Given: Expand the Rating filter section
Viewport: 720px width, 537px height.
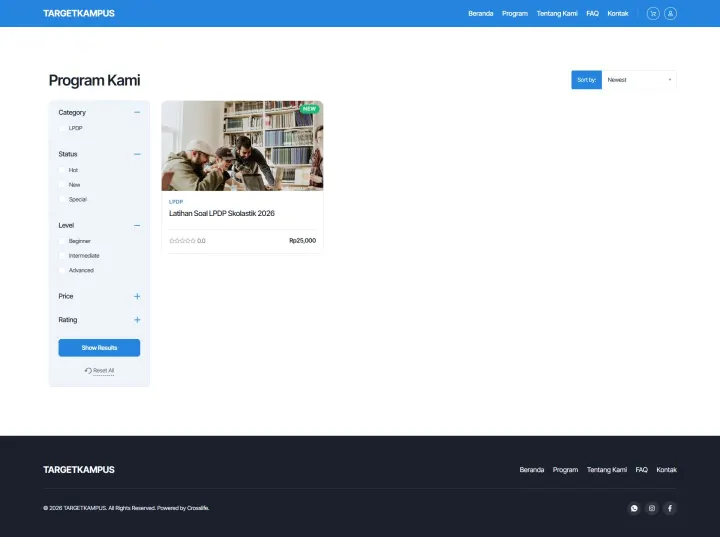Looking at the screenshot, I should tap(137, 320).
